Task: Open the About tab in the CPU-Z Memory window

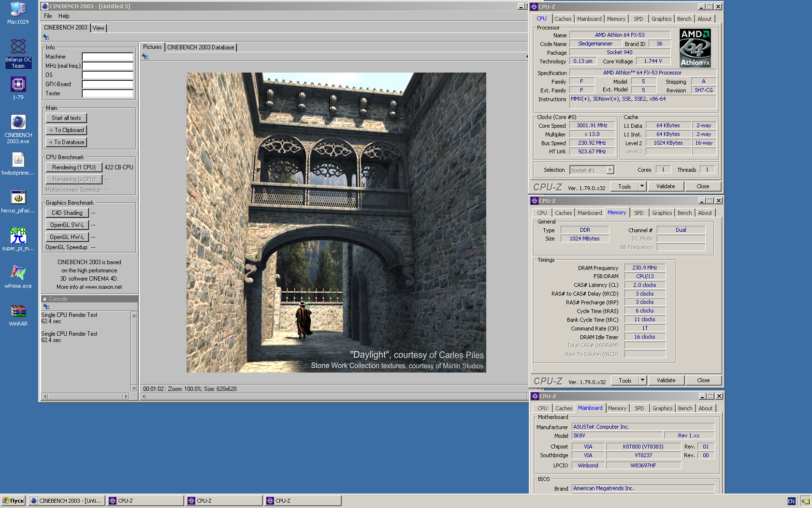Action: tap(705, 213)
